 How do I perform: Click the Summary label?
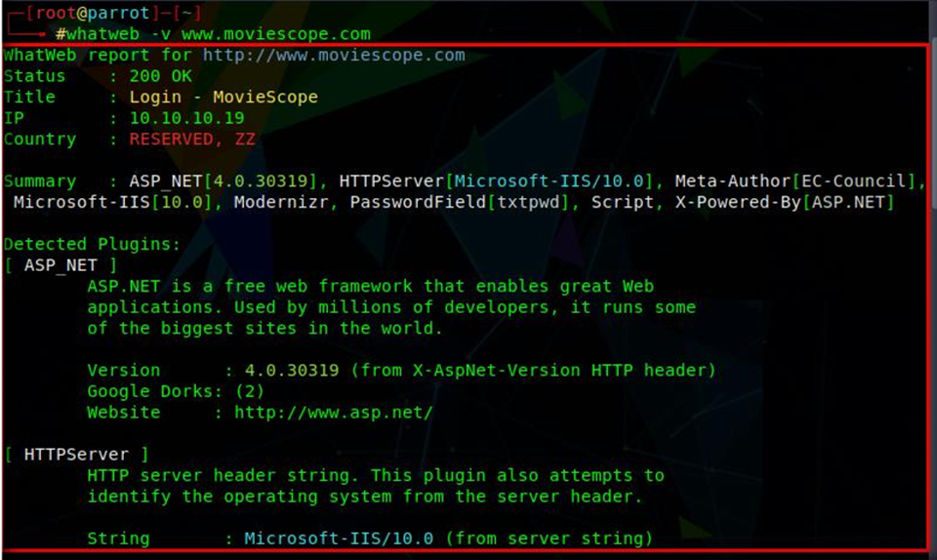39,181
